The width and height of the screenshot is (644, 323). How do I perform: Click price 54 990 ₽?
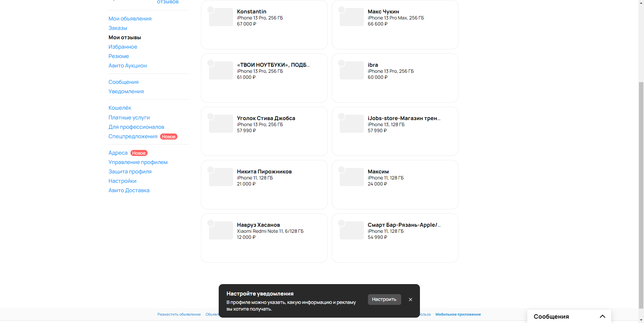tap(377, 237)
